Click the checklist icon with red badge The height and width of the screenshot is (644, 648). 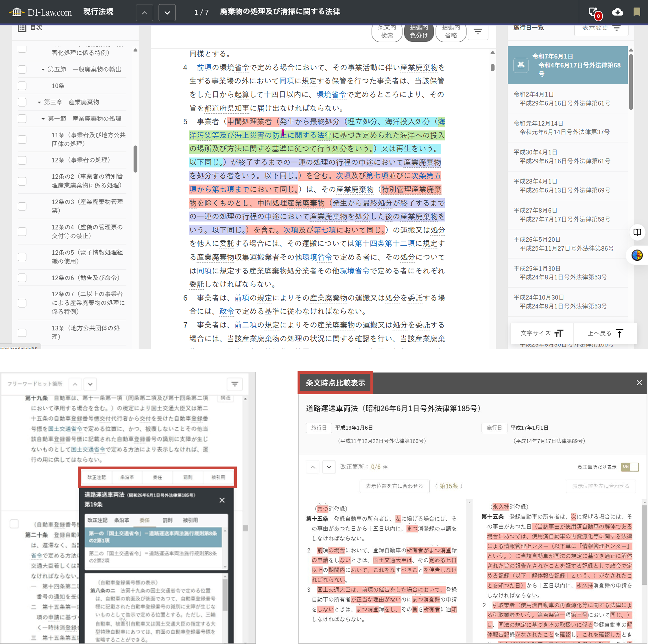pyautogui.click(x=594, y=13)
